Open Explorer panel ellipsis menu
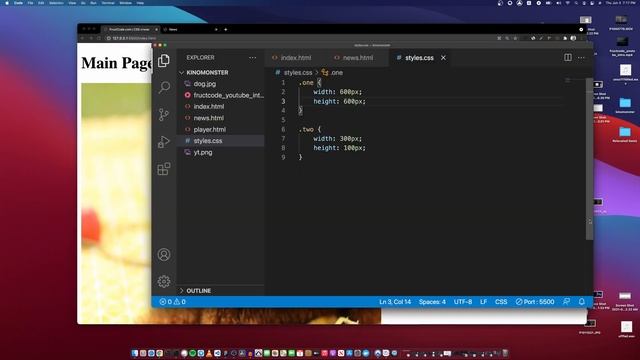The width and height of the screenshot is (640, 360). pyautogui.click(x=253, y=58)
